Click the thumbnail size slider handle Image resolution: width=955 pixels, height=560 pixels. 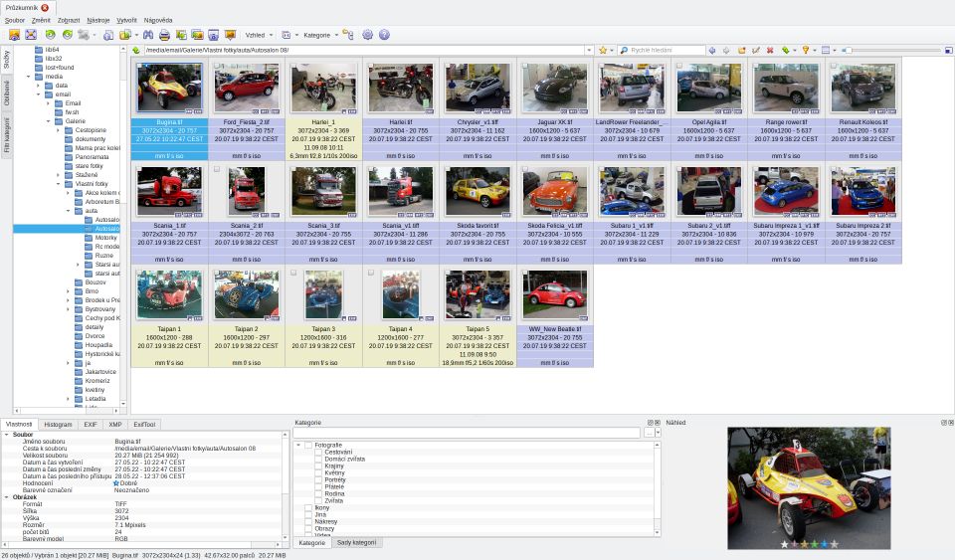tap(848, 50)
